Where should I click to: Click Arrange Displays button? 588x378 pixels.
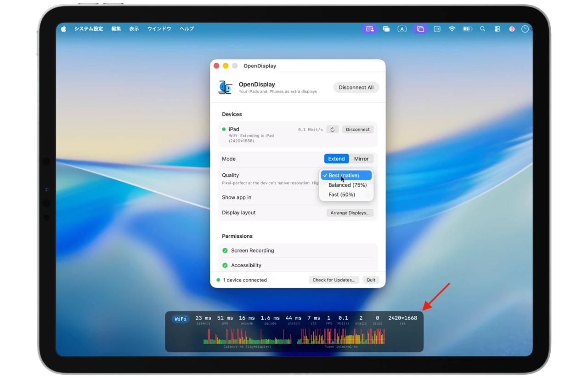[x=350, y=213]
